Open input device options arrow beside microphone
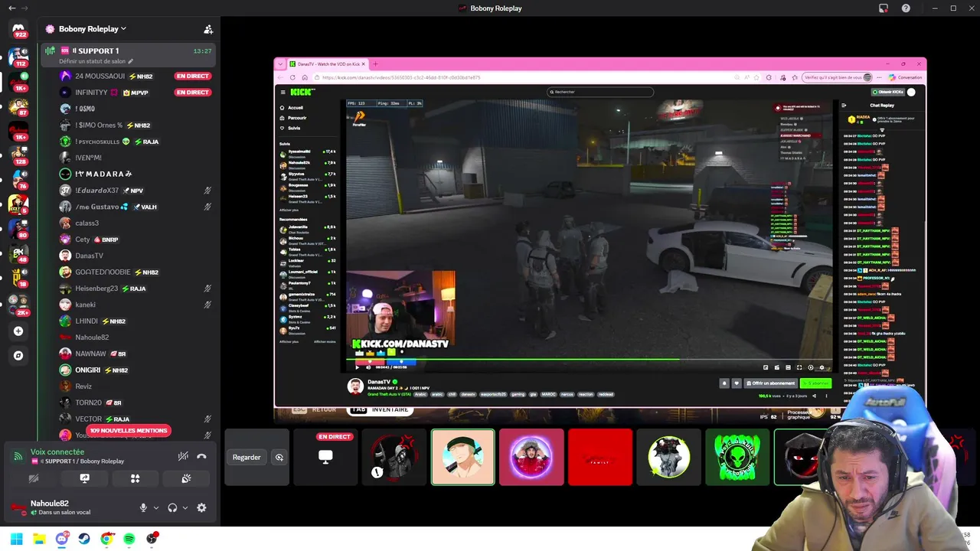 [156, 507]
